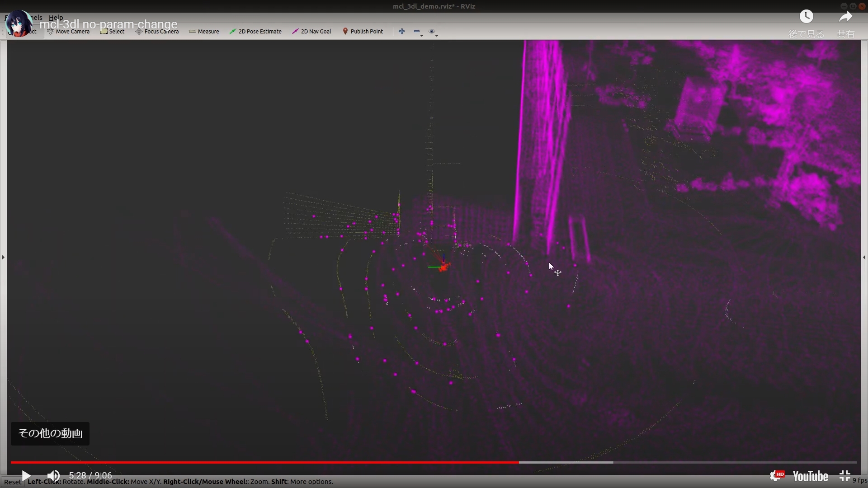Toggle HD playback quality via the gear
This screenshot has width=868, height=488.
tap(777, 475)
